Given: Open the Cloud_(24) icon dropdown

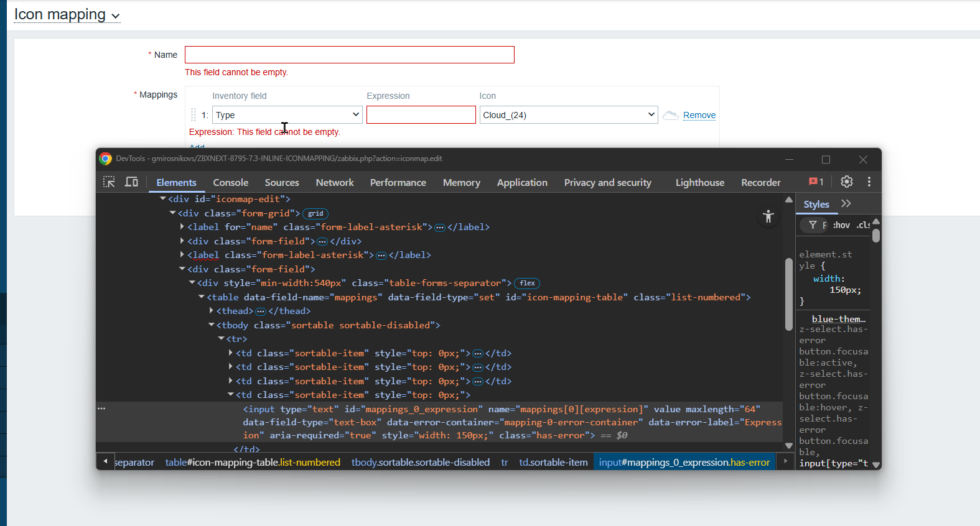Looking at the screenshot, I should click(568, 115).
